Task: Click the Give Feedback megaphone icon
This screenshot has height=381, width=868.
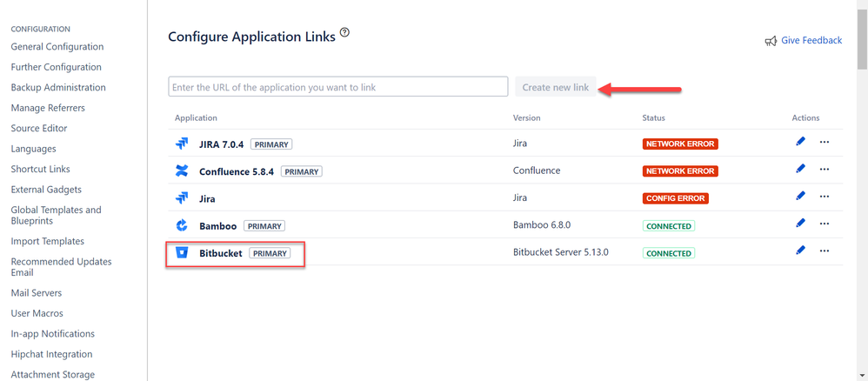Action: point(771,41)
